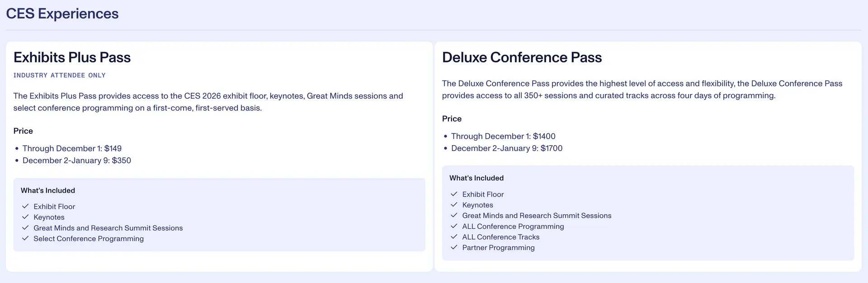Viewport: 868px width, 283px height.
Task: Click the Exhibits Plus Pass heading
Action: point(72,57)
